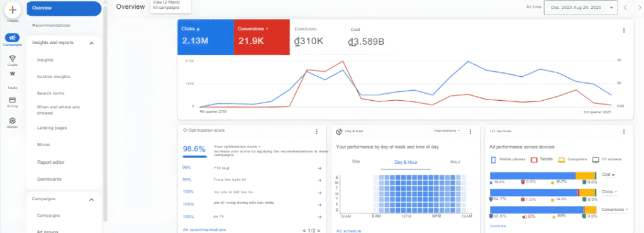Click the Day & hour clock icon
Image resolution: width=644 pixels, height=233 pixels.
tap(339, 132)
